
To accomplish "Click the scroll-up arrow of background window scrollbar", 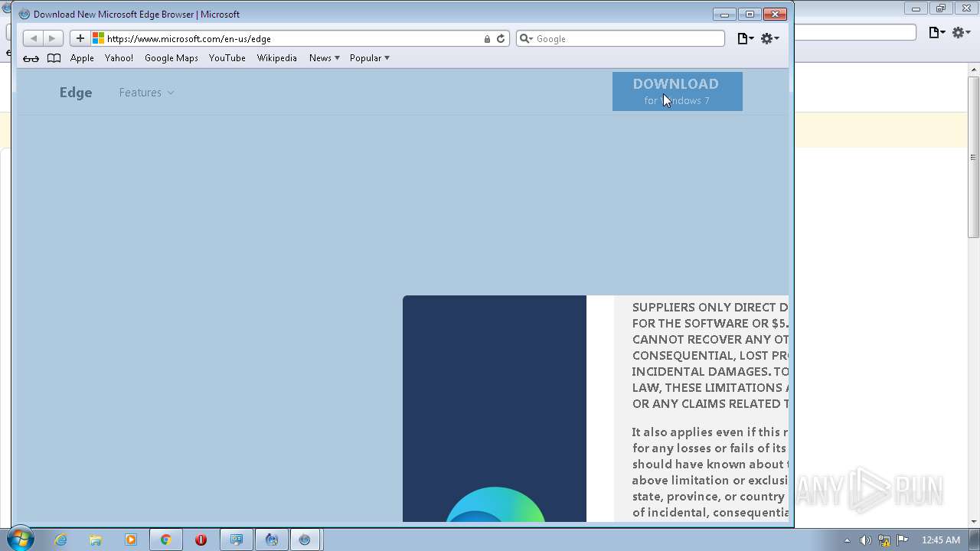I will 974,70.
